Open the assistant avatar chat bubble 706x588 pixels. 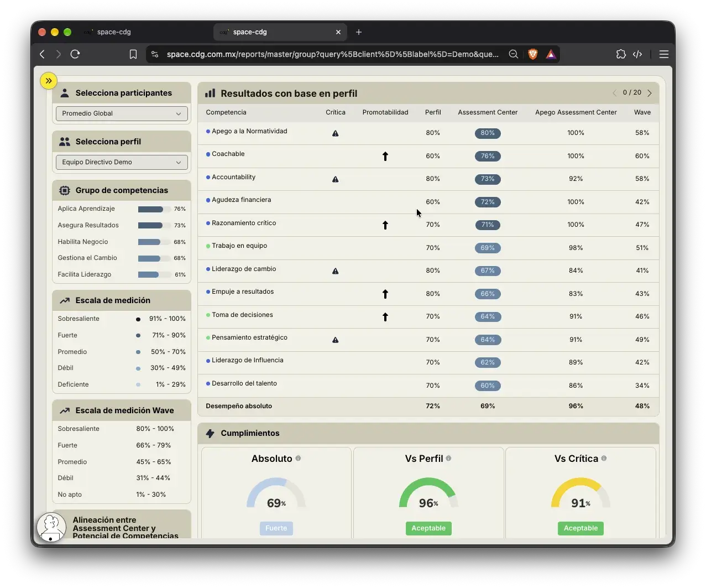[51, 527]
